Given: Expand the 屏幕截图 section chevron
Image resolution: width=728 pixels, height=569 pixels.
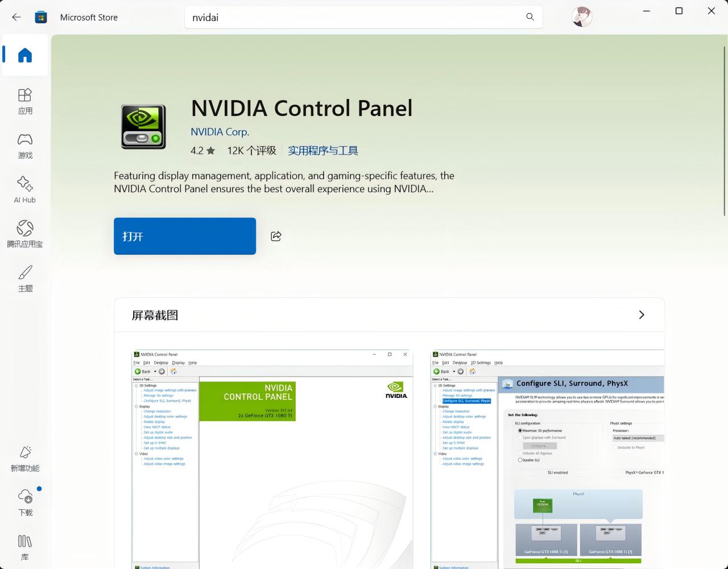Looking at the screenshot, I should pyautogui.click(x=642, y=315).
